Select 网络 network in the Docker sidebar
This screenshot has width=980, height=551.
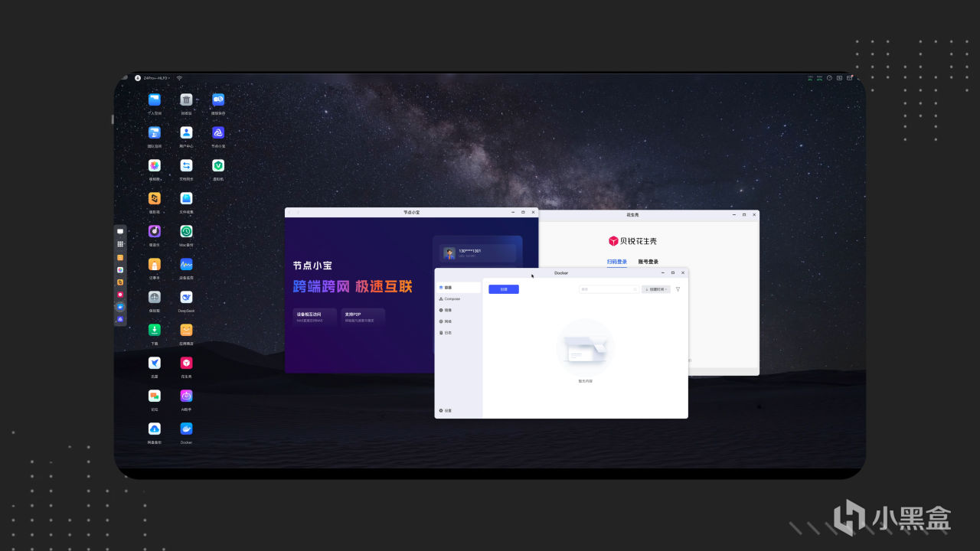pyautogui.click(x=459, y=321)
